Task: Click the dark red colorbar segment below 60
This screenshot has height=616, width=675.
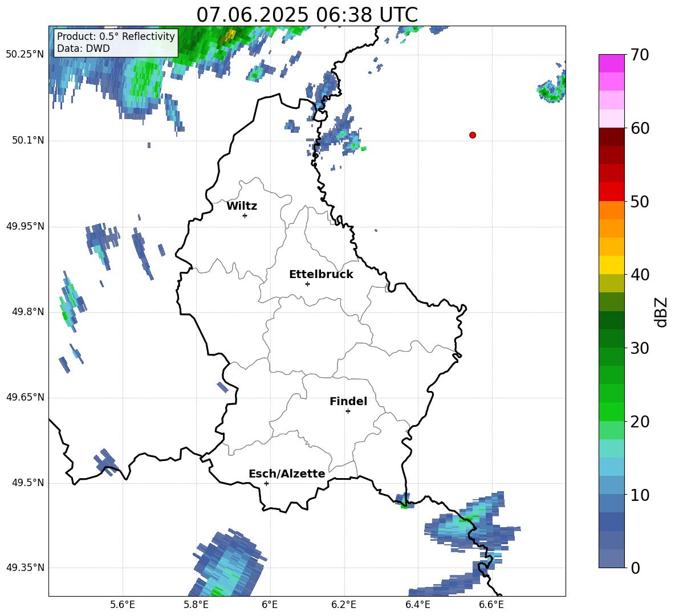Action: click(x=611, y=137)
